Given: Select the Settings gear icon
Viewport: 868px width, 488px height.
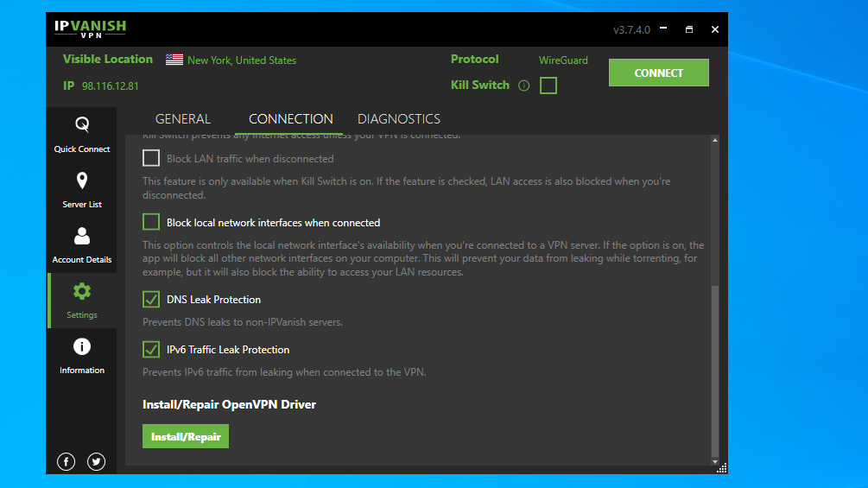Looking at the screenshot, I should point(82,291).
